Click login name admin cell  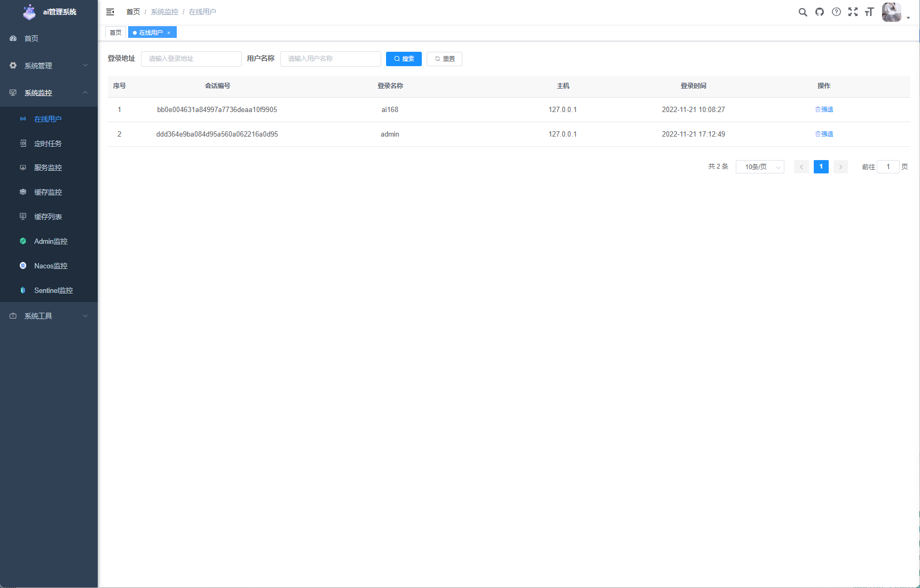click(x=390, y=134)
